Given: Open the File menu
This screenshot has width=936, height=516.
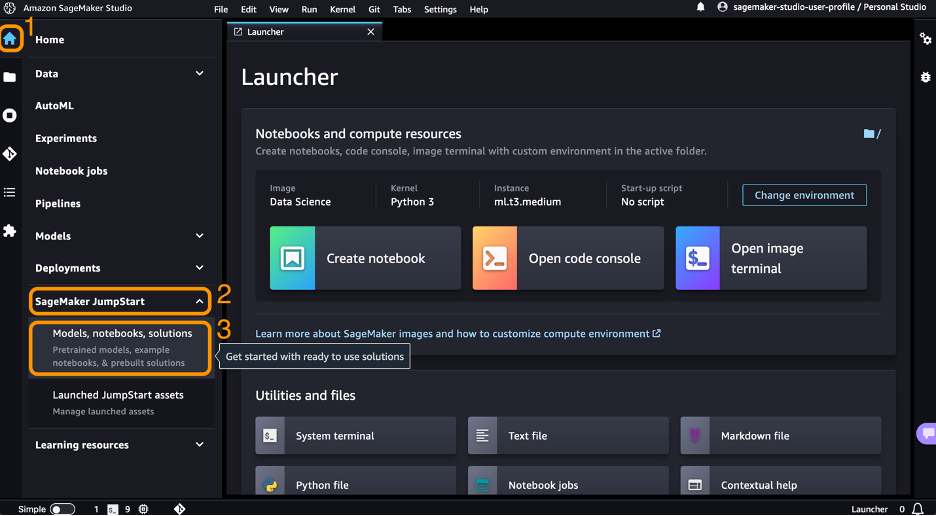Looking at the screenshot, I should click(221, 9).
